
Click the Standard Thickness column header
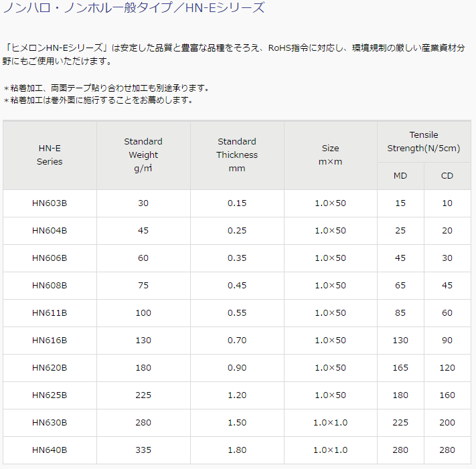coord(237,155)
